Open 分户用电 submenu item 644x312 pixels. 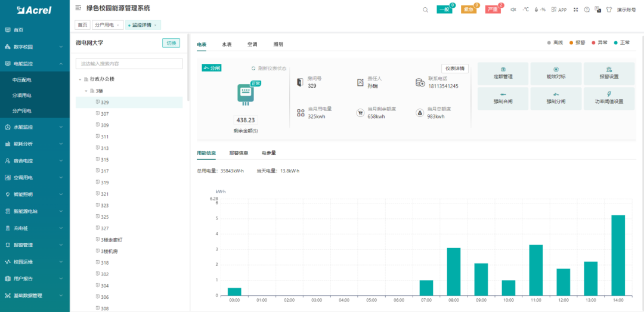click(x=35, y=111)
